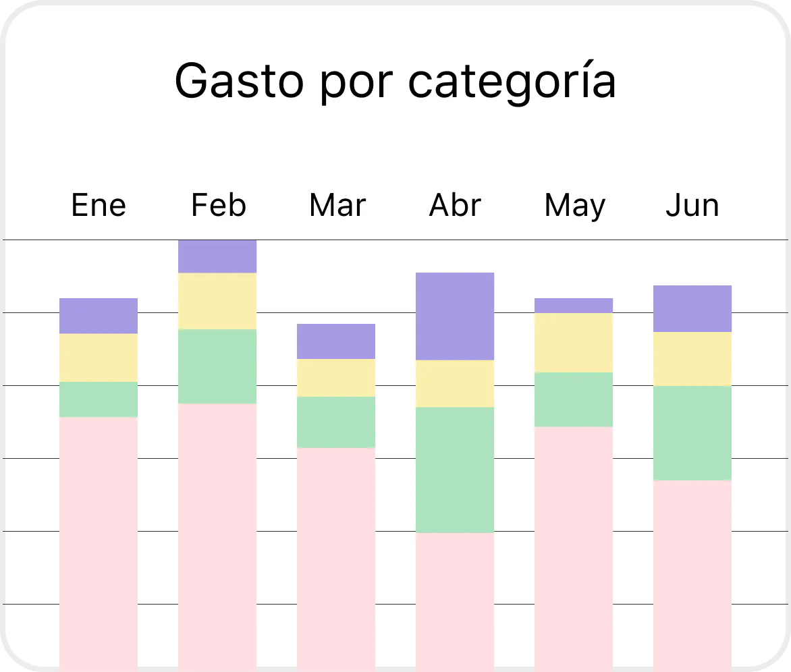The width and height of the screenshot is (791, 672).
Task: Click the "Gasto por categoría" chart title
Action: click(x=395, y=82)
